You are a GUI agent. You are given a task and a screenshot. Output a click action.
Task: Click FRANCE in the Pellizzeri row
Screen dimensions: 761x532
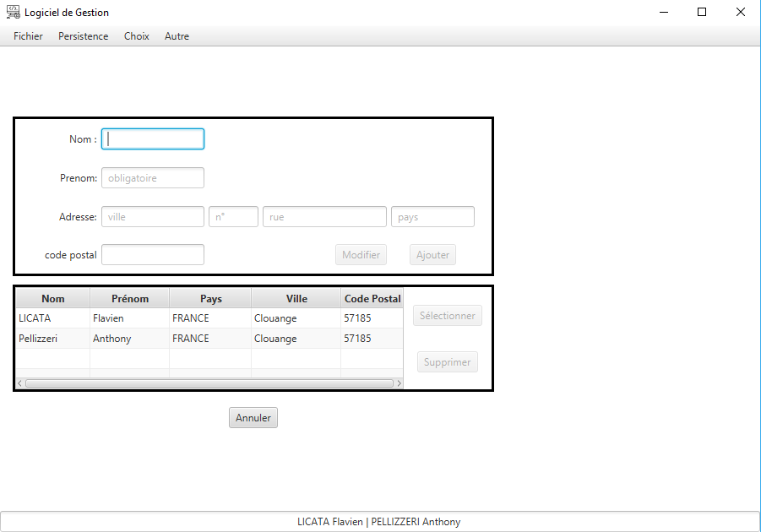tap(210, 339)
